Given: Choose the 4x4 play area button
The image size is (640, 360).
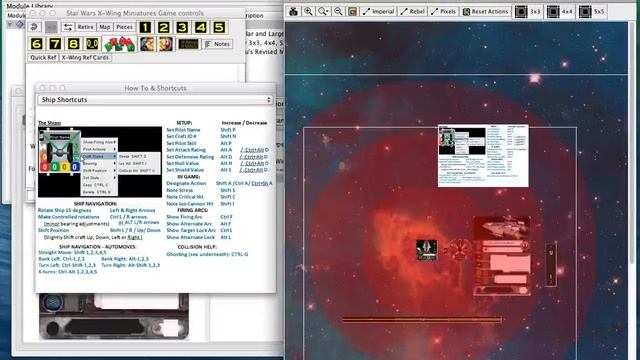Looking at the screenshot, I should pos(560,11).
